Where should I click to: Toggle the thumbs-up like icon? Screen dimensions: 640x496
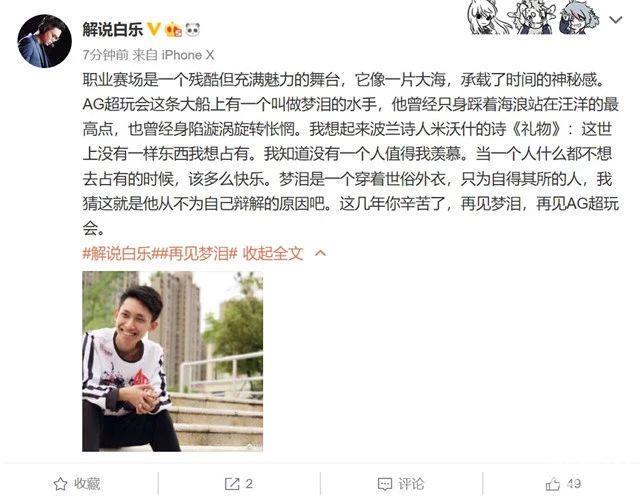(553, 484)
